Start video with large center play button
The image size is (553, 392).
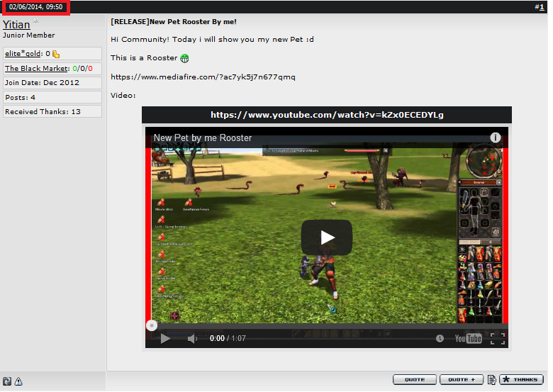pos(327,237)
